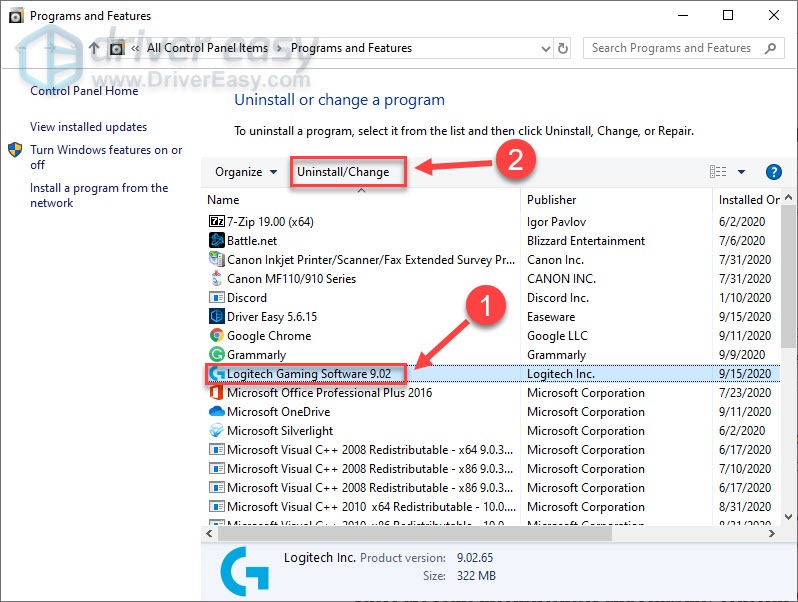This screenshot has height=602, width=798.
Task: Click product version 9.02.65 value
Action: pos(475,557)
